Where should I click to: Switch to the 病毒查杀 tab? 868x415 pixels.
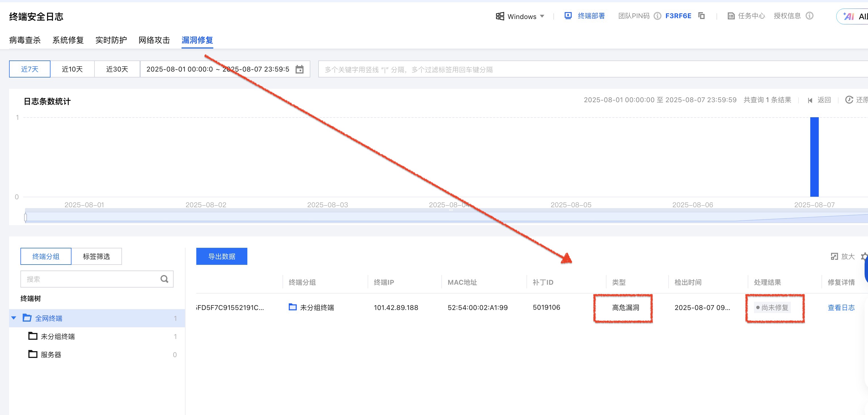click(25, 40)
